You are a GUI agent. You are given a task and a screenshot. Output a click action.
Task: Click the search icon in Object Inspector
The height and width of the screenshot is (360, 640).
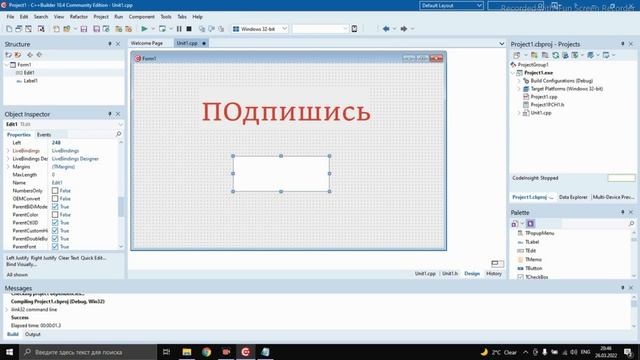(x=119, y=134)
